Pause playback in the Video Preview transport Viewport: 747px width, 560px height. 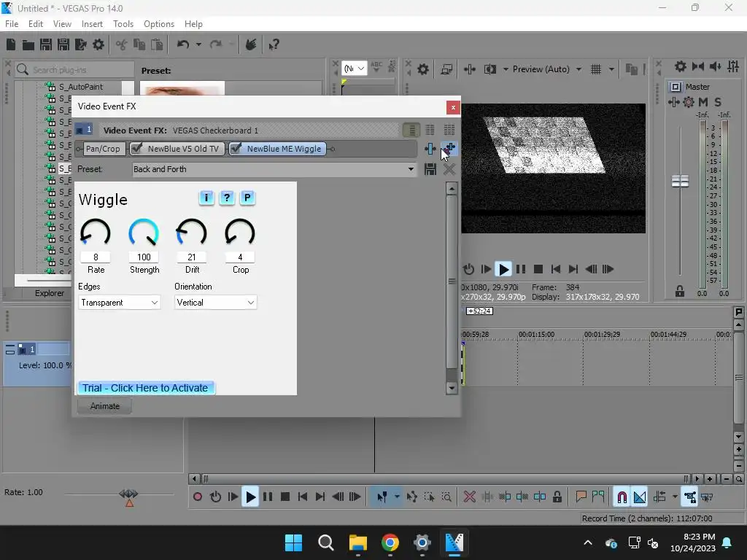pos(521,270)
